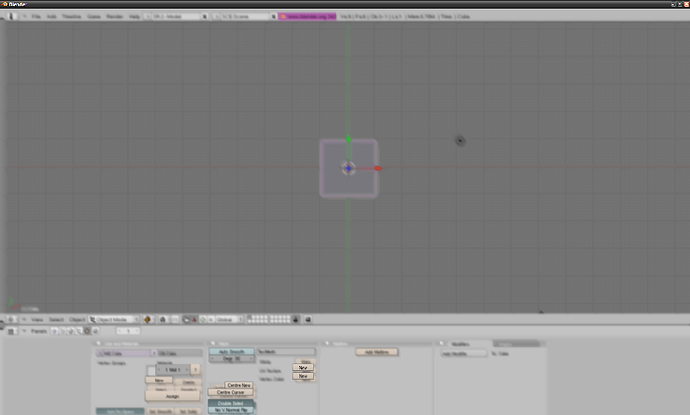Toggle the layer lock icon
The width and height of the screenshot is (690, 415).
[x=296, y=320]
